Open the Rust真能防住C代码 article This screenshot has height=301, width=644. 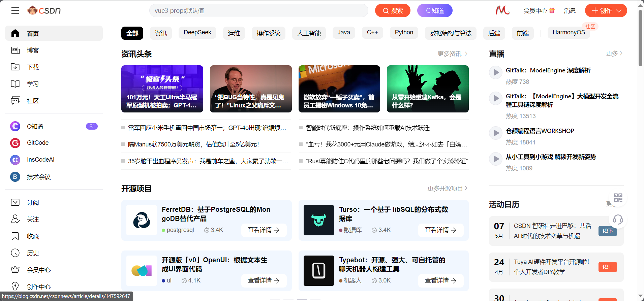[x=387, y=161]
